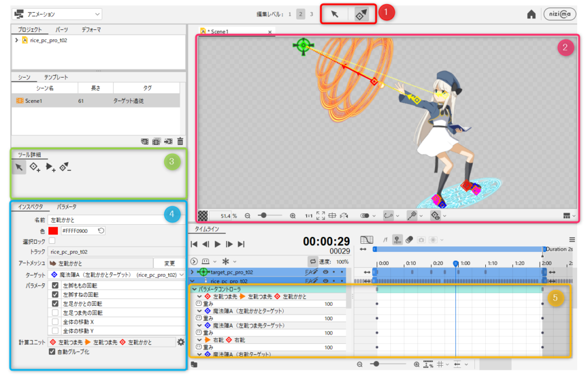Open the ターゲット dropdown 魔法陣A
This screenshot has height=376, width=588.
117,275
